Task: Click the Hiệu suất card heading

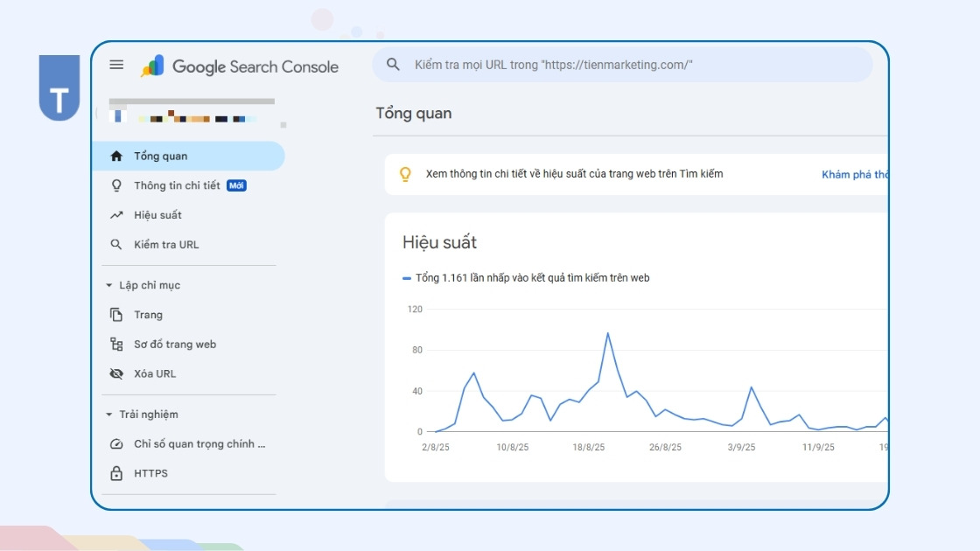Action: 439,242
